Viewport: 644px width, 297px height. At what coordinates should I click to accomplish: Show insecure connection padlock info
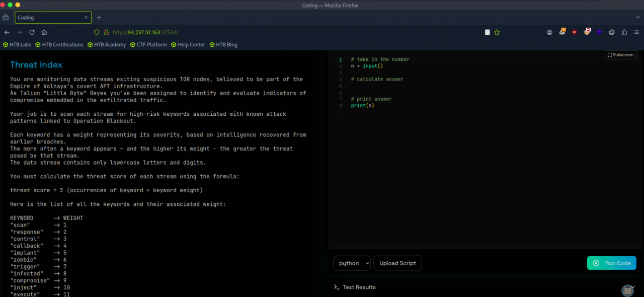[106, 32]
